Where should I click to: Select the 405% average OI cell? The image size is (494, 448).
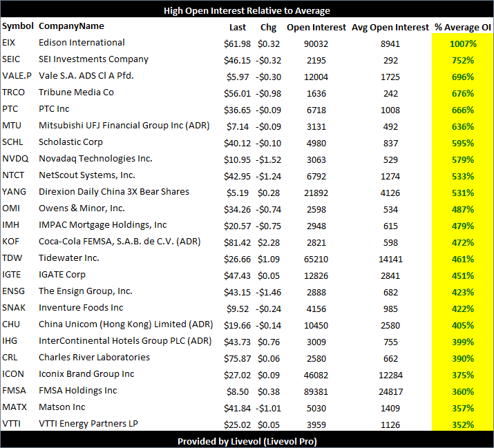pyautogui.click(x=463, y=326)
